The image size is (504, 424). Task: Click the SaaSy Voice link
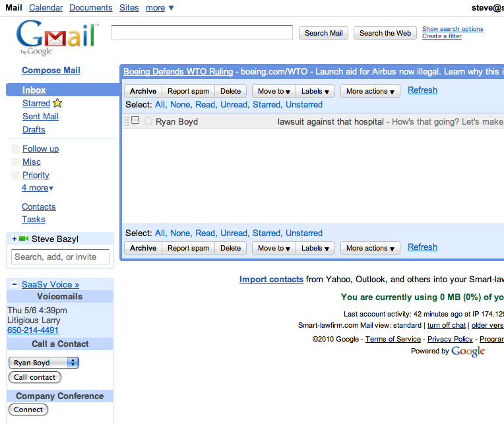click(50, 285)
